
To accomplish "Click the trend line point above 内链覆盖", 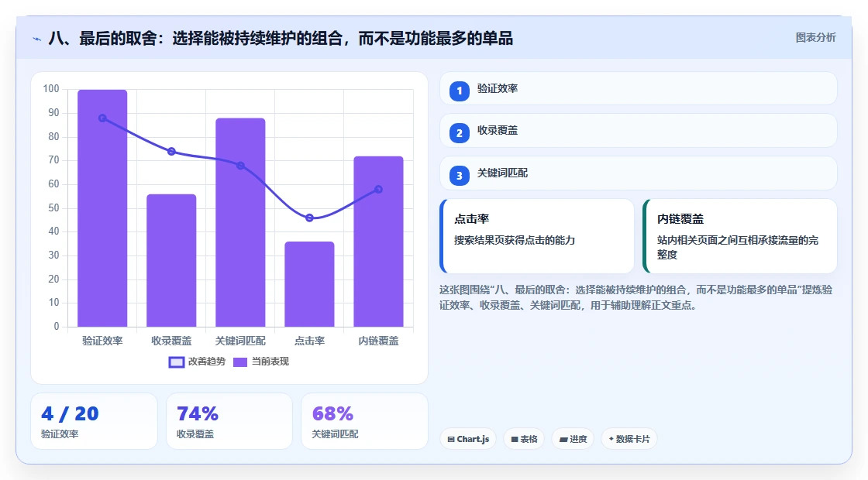I will click(x=379, y=190).
